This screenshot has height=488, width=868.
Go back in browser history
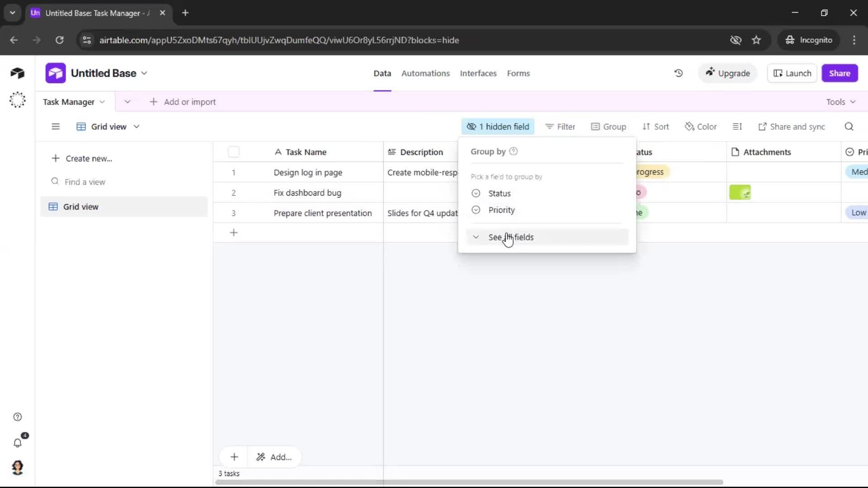14,40
